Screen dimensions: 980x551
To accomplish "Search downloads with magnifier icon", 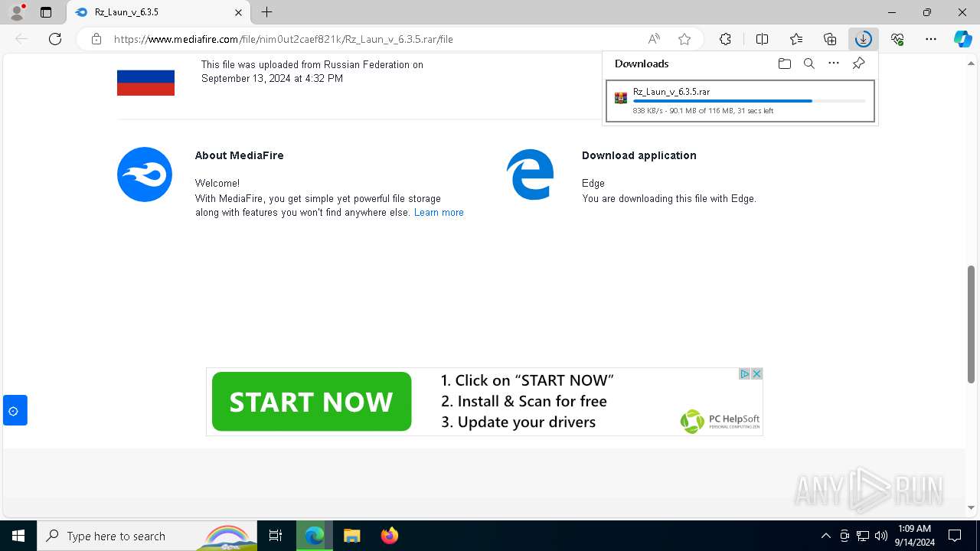I will click(x=808, y=64).
